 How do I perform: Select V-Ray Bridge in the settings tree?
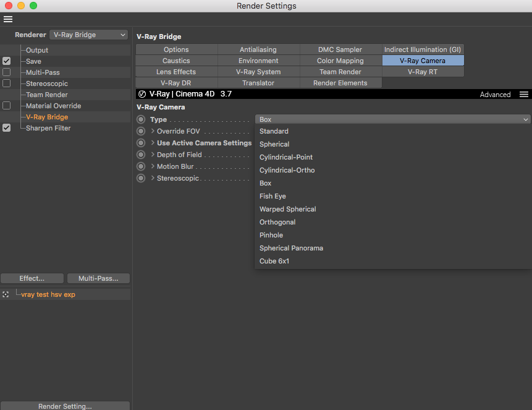click(x=47, y=117)
